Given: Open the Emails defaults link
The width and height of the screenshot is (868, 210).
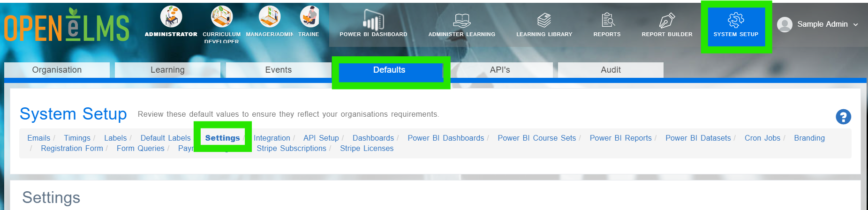Looking at the screenshot, I should tap(38, 138).
